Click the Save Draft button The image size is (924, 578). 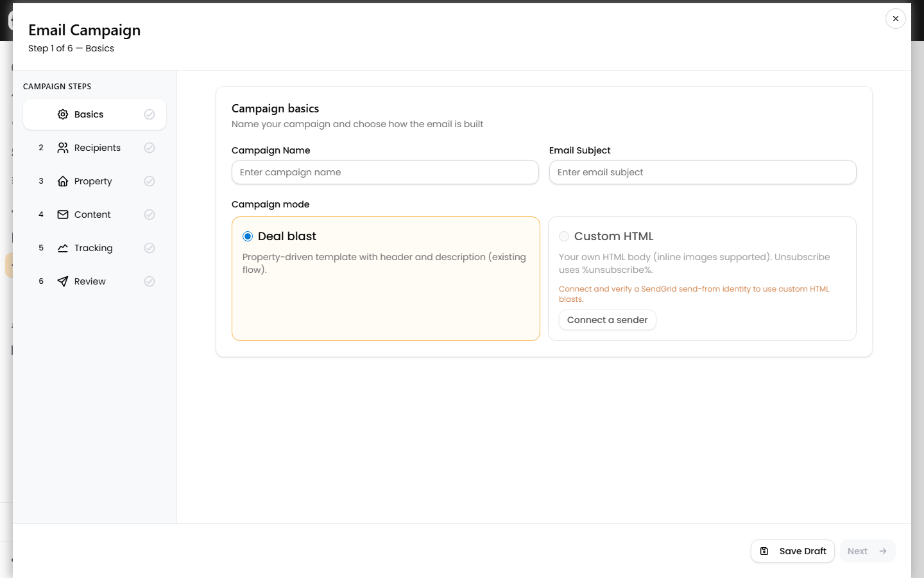pos(792,551)
